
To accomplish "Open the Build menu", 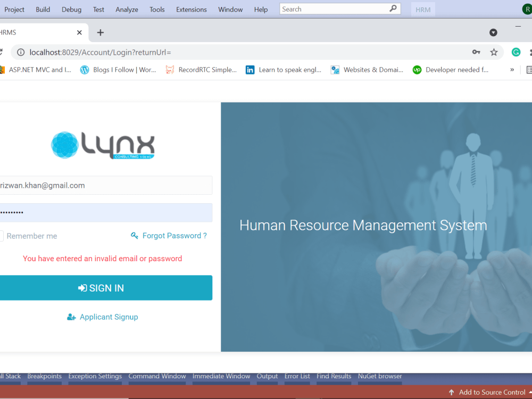I will (43, 10).
